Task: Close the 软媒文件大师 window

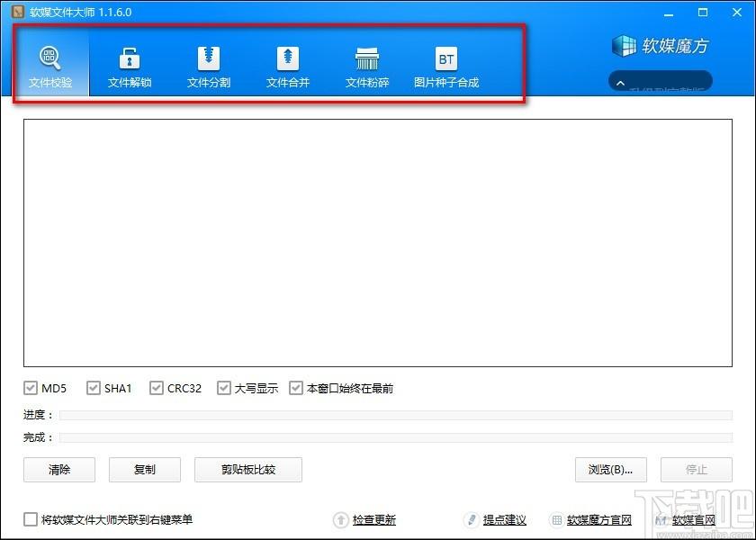Action: click(737, 13)
